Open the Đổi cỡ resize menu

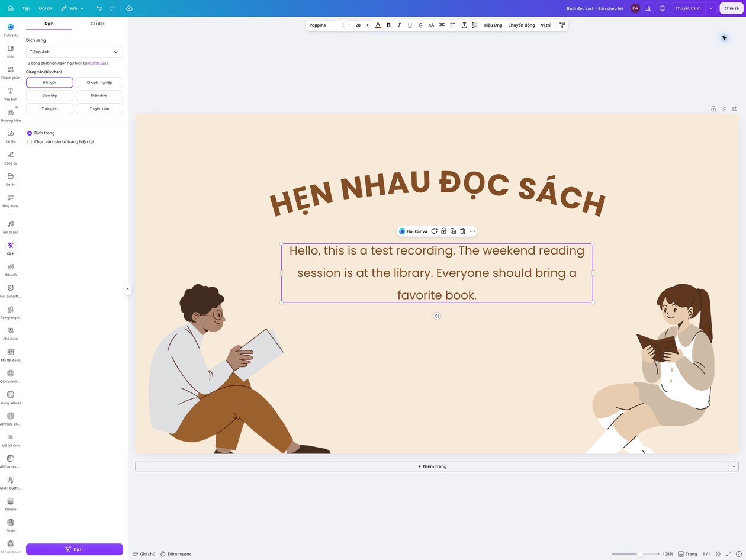point(45,8)
